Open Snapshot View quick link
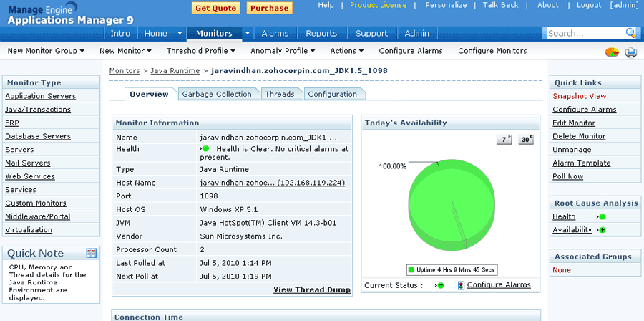This screenshot has width=644, height=321. [x=580, y=96]
